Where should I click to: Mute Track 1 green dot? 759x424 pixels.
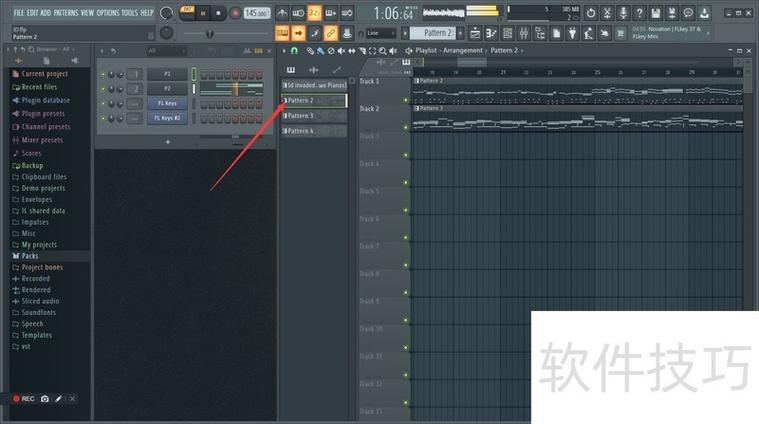tap(406, 100)
